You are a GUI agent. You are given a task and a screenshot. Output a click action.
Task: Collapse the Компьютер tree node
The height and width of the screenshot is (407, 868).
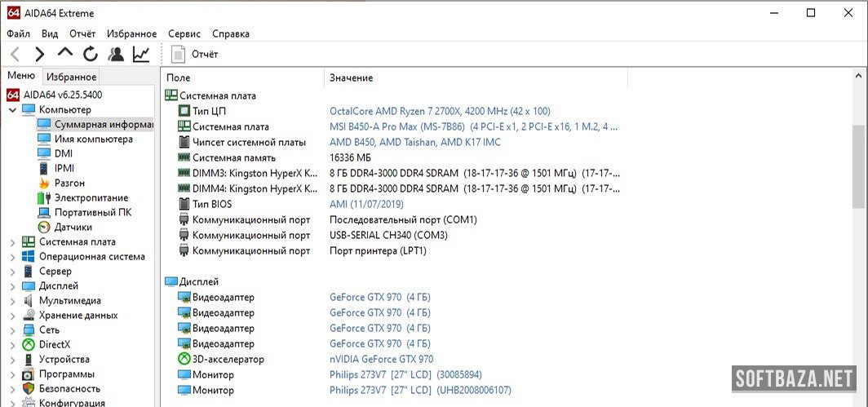(x=12, y=110)
